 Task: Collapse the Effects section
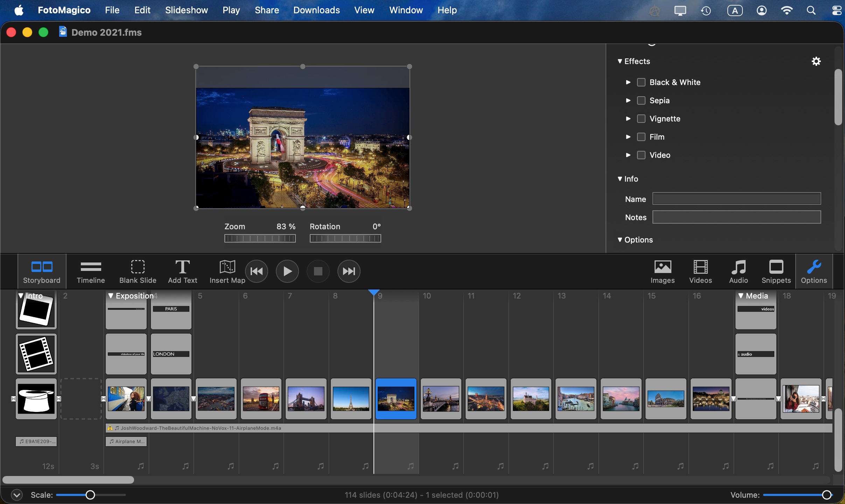(x=620, y=61)
